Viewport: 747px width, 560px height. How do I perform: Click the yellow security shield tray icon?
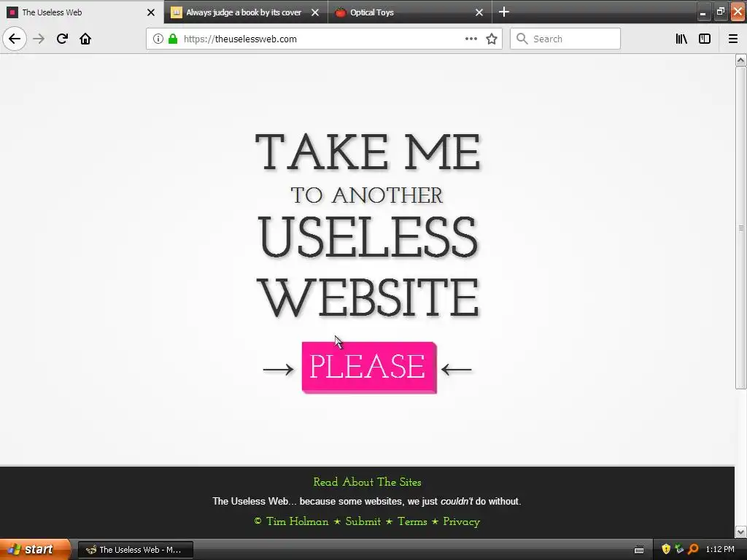pyautogui.click(x=666, y=550)
